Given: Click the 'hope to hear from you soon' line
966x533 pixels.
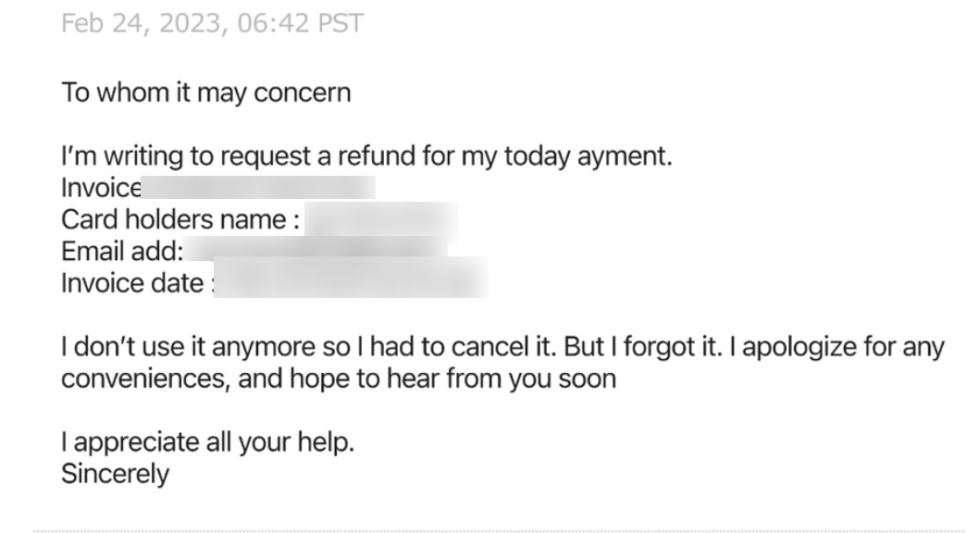Looking at the screenshot, I should [x=338, y=378].
